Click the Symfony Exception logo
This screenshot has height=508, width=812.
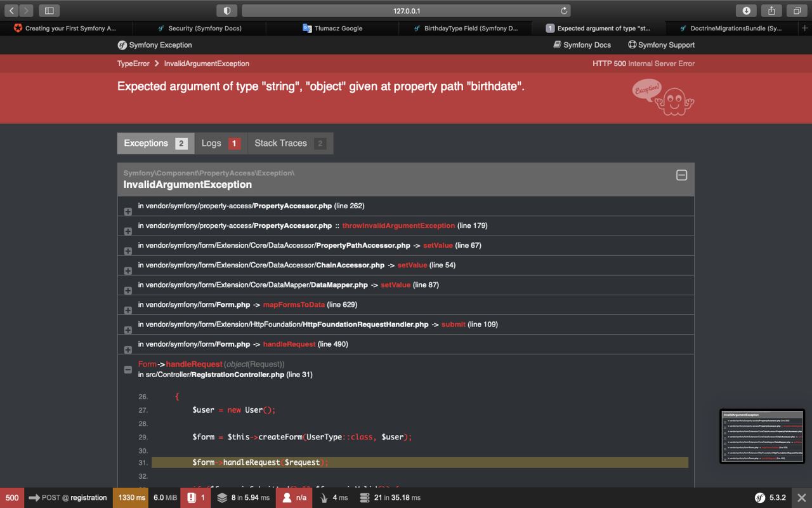pos(155,44)
